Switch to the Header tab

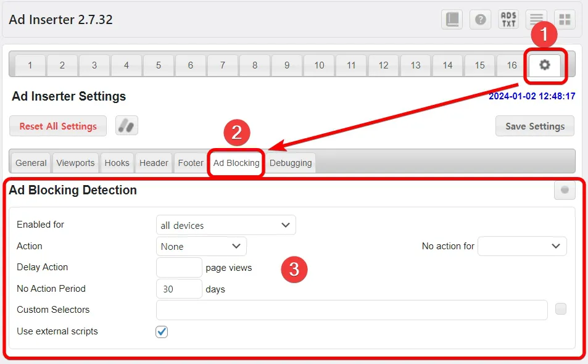point(154,163)
